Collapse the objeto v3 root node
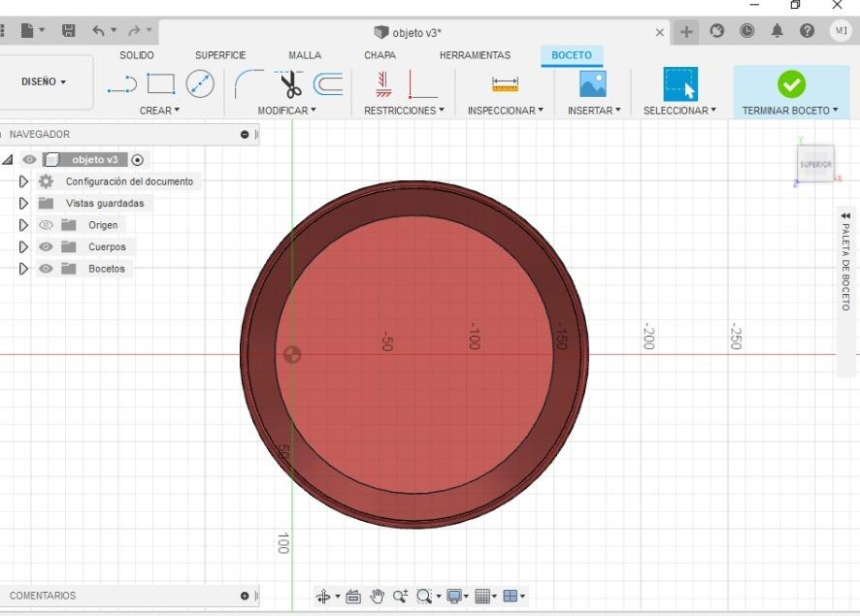 tap(7, 159)
